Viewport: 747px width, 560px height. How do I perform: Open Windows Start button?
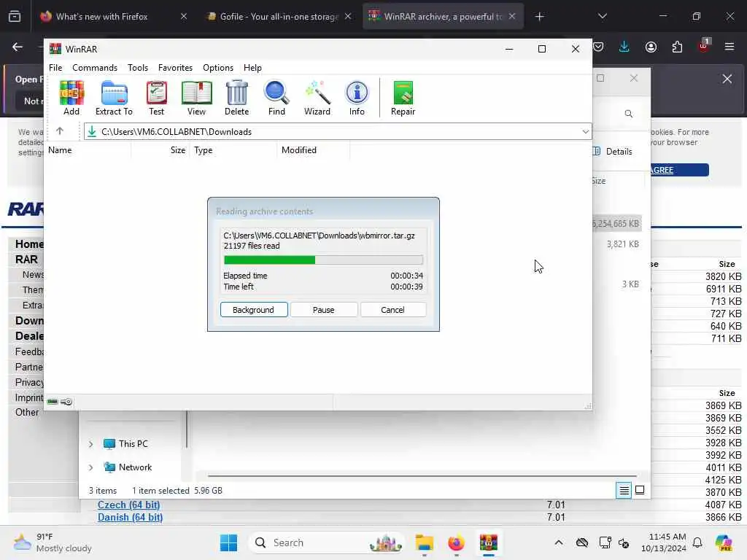point(228,542)
